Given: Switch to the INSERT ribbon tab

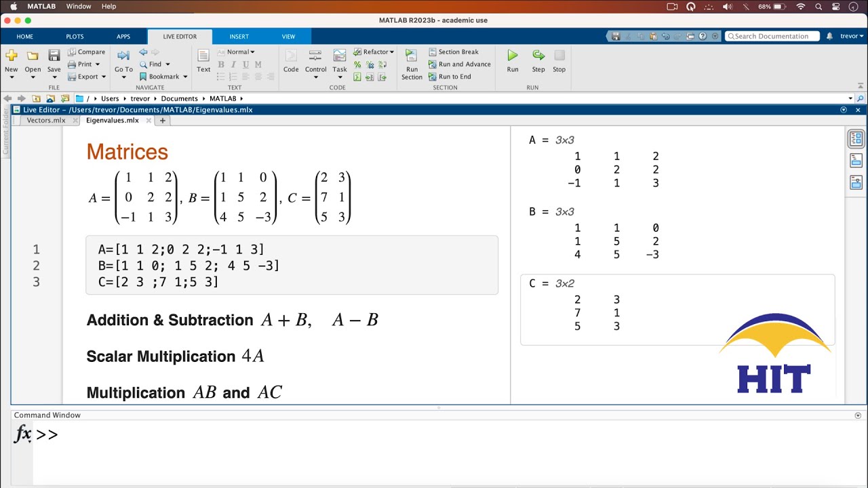Looking at the screenshot, I should pos(239,37).
